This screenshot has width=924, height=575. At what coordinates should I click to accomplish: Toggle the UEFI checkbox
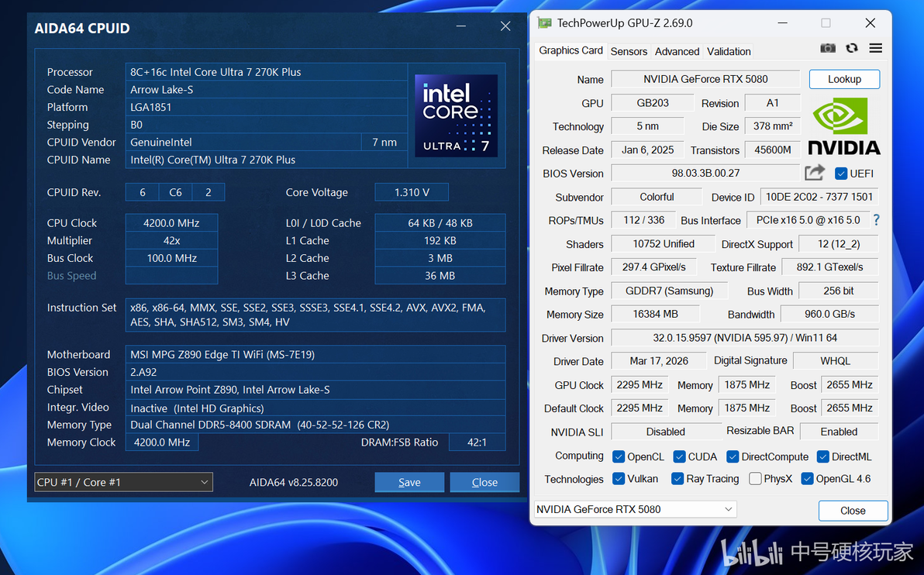coord(841,174)
